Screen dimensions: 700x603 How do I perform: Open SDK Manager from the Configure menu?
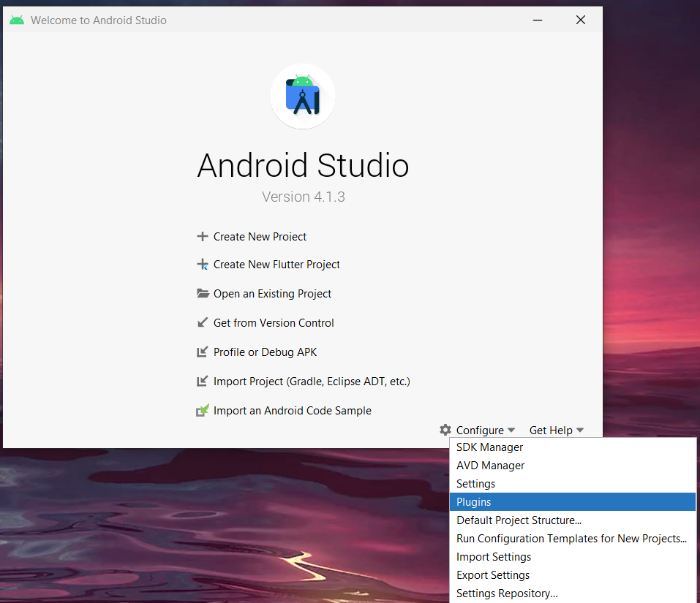pos(572,447)
